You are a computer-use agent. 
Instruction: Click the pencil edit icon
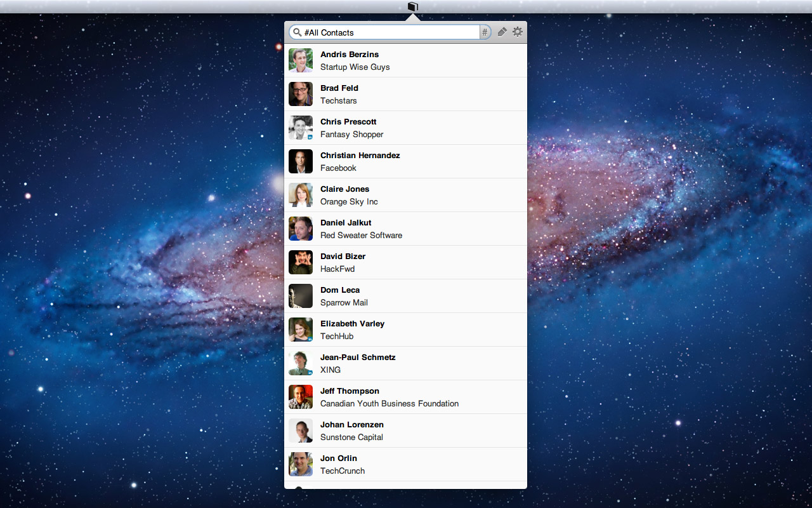click(x=502, y=32)
